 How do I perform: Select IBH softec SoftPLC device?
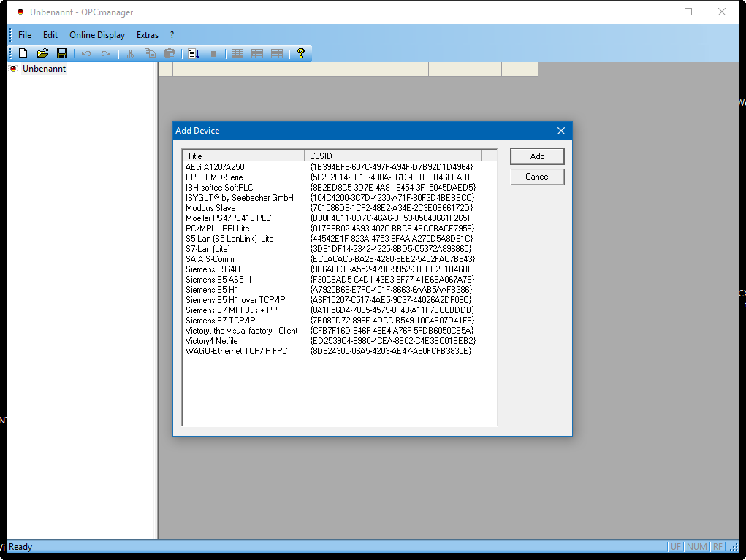coord(219,188)
